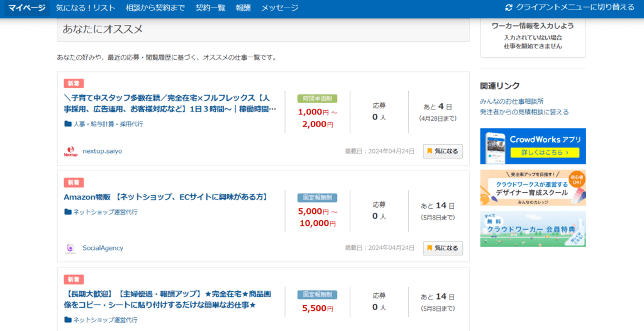Screen dimensions: 644x331
Task: Toggle 気になる bookmark for nextup.saiyo job
Action: click(443, 151)
